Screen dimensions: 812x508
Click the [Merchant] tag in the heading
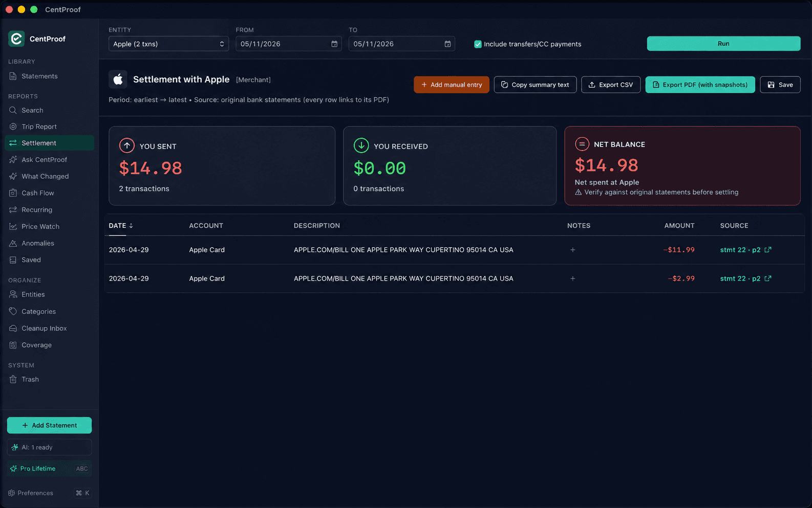253,80
